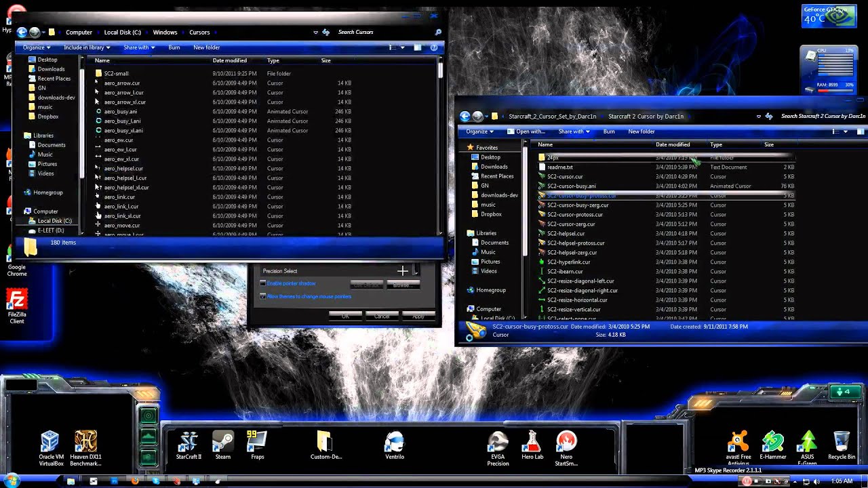Viewport: 868px width, 488px height.
Task: Select aero_busy.ani in the Cursors window
Action: point(120,111)
